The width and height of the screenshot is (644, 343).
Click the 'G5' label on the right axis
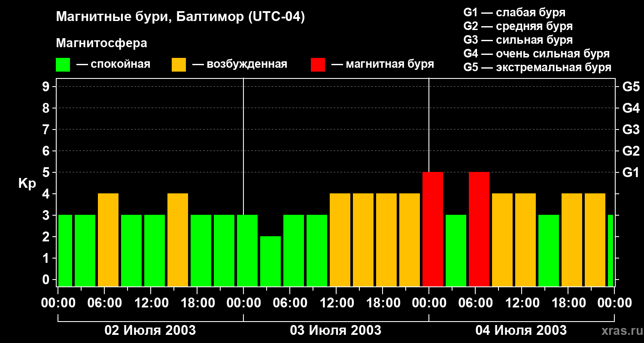click(x=631, y=87)
